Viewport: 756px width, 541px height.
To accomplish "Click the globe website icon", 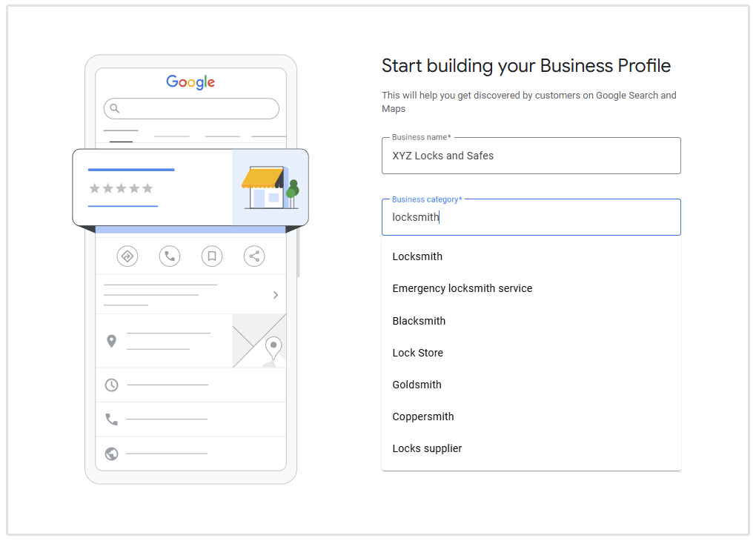I will (112, 454).
